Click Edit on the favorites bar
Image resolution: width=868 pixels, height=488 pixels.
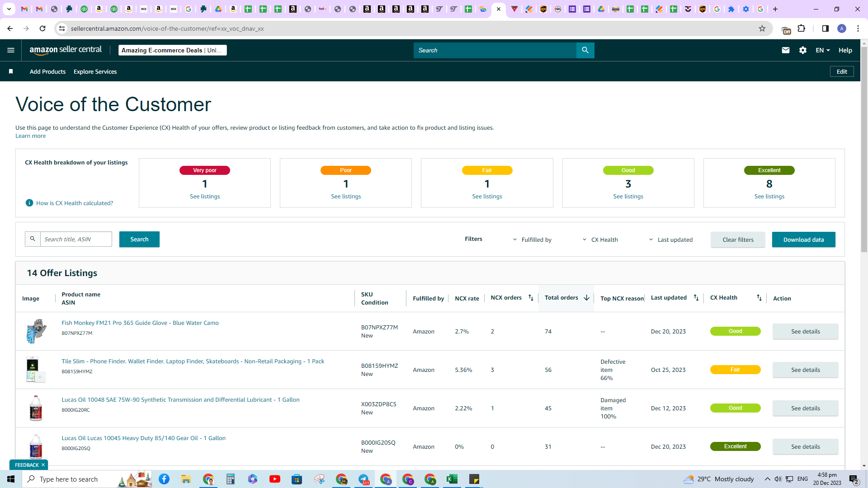[x=842, y=71]
